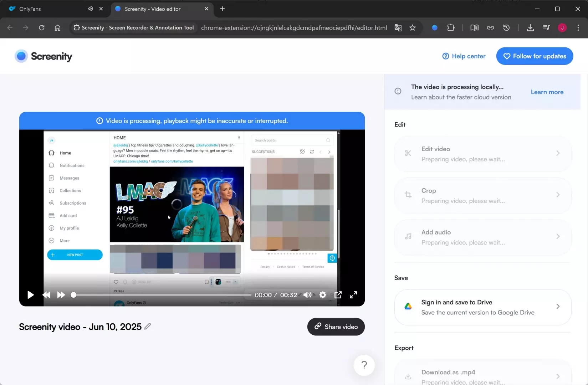
Task: Rewind the video with the backward button
Action: coord(46,295)
